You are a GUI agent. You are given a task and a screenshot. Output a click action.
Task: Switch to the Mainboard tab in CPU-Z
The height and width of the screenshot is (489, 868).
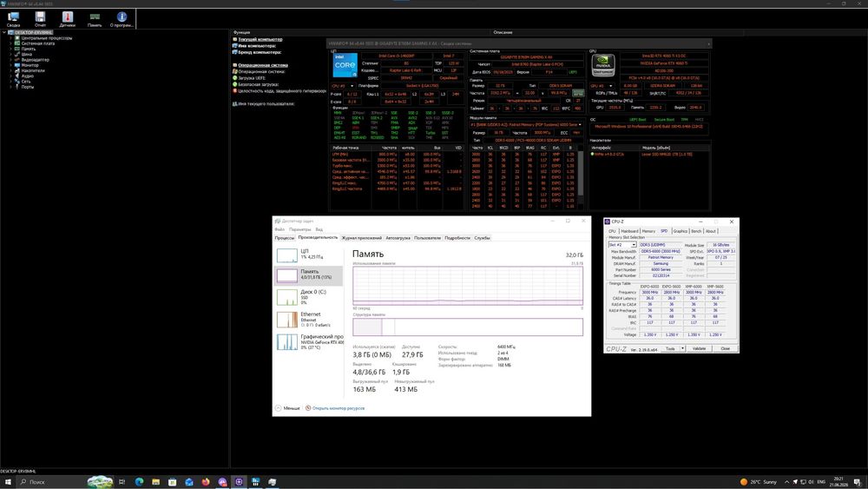pyautogui.click(x=629, y=231)
